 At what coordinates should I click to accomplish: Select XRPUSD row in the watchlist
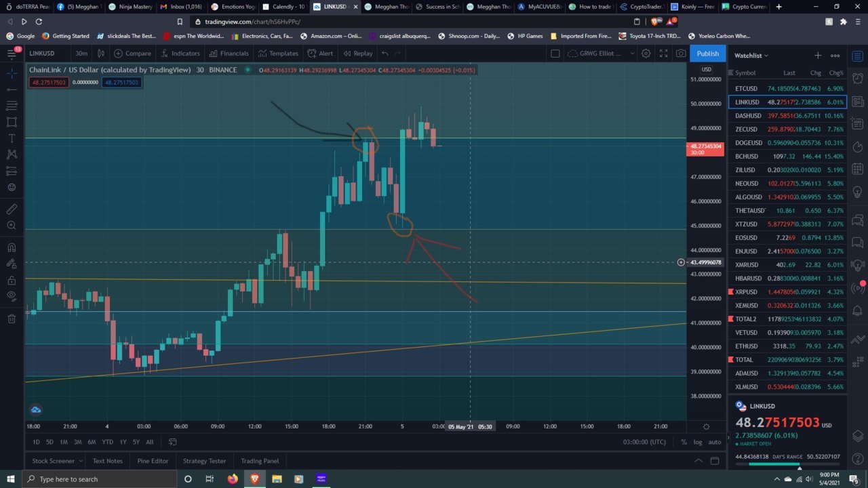coord(787,292)
